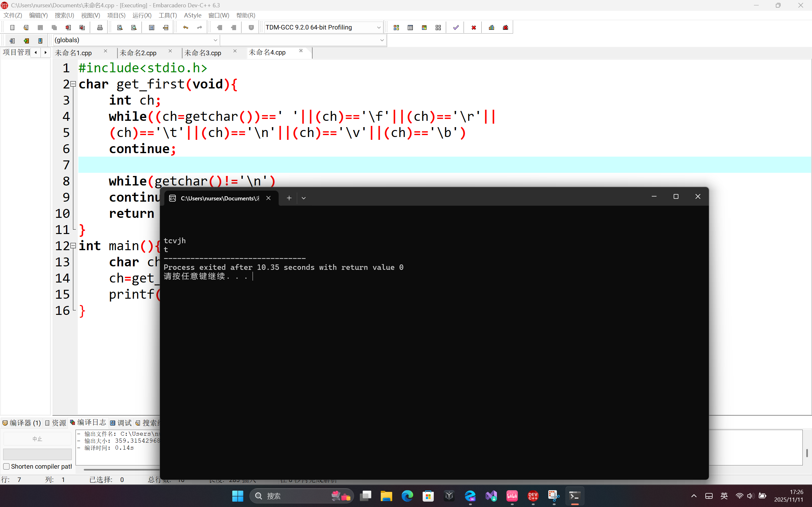Open the 运行(X) menu
Image resolution: width=812 pixels, height=507 pixels.
[x=142, y=16]
